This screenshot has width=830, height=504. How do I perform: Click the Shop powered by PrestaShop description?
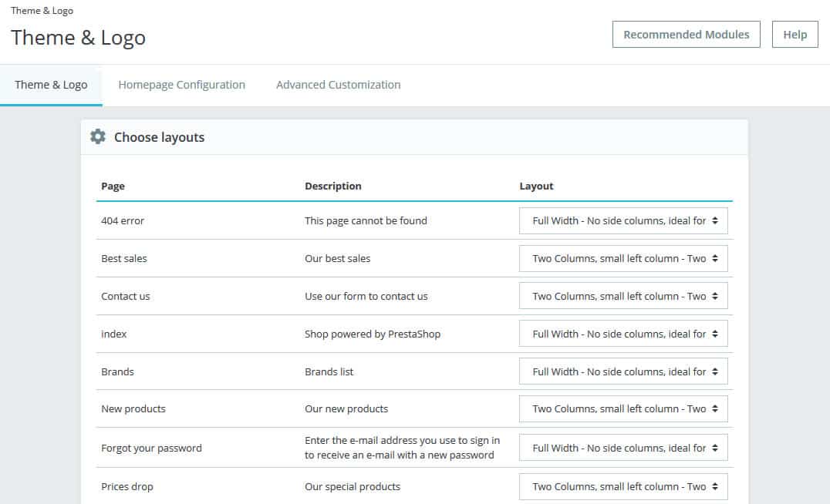[373, 334]
